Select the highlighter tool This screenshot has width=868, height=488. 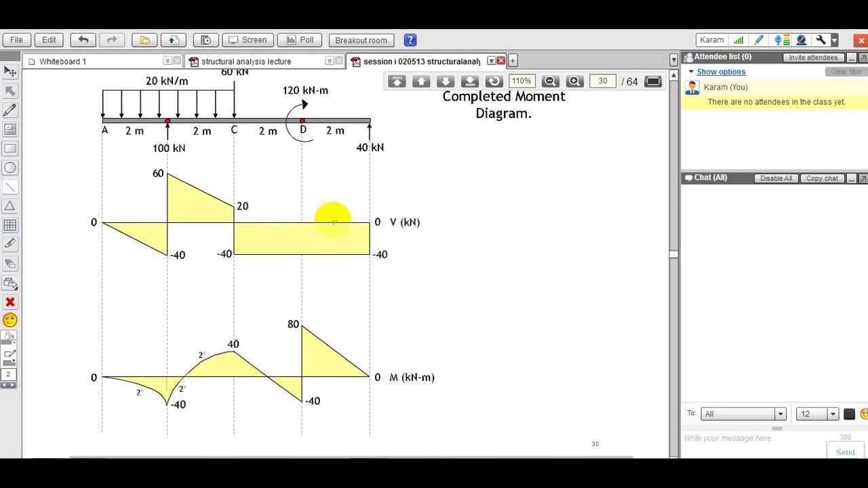coord(10,244)
